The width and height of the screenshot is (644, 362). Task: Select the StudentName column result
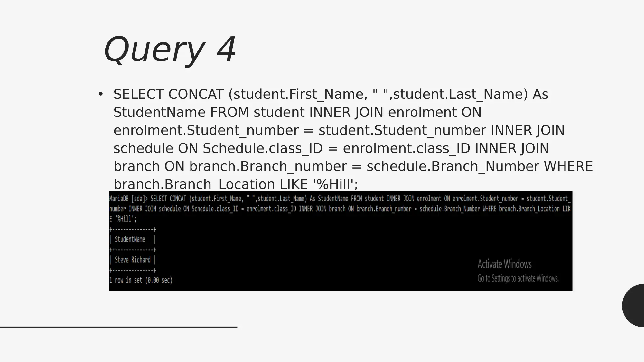pyautogui.click(x=132, y=259)
